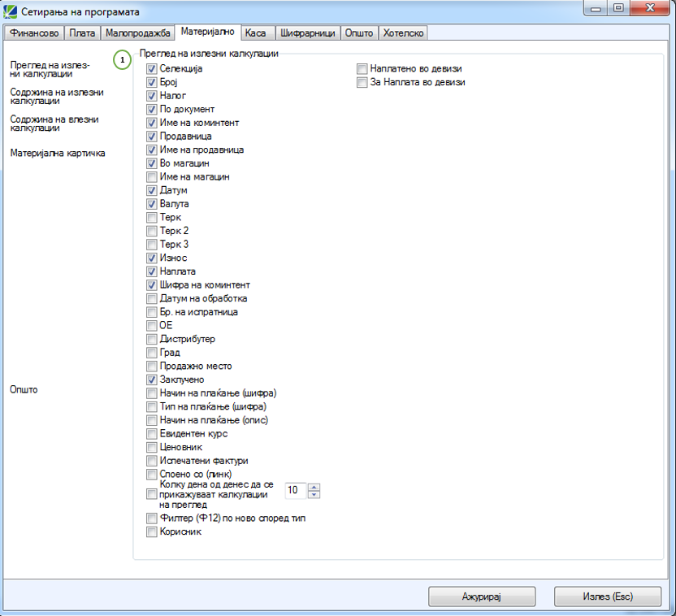Open the Малопродажба tab

(138, 33)
